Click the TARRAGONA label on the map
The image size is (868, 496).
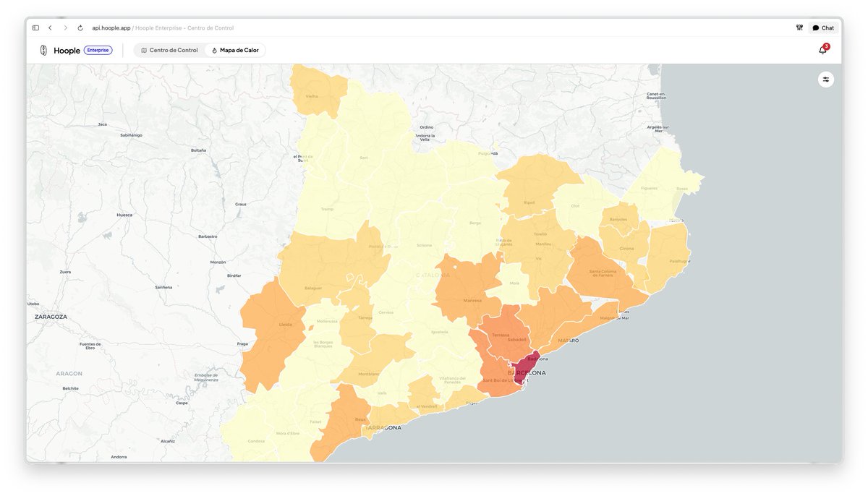tap(383, 428)
